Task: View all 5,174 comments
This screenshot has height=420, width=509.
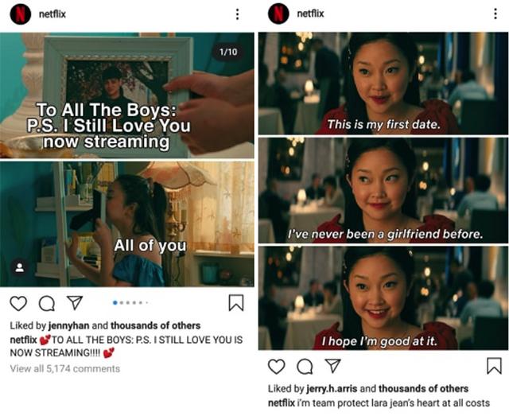Action: [x=65, y=369]
